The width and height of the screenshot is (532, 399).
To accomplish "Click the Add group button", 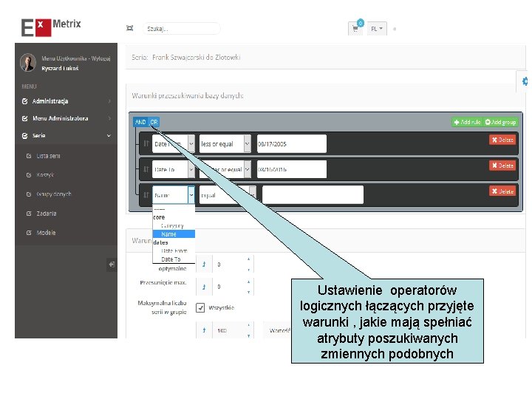I will pyautogui.click(x=501, y=122).
